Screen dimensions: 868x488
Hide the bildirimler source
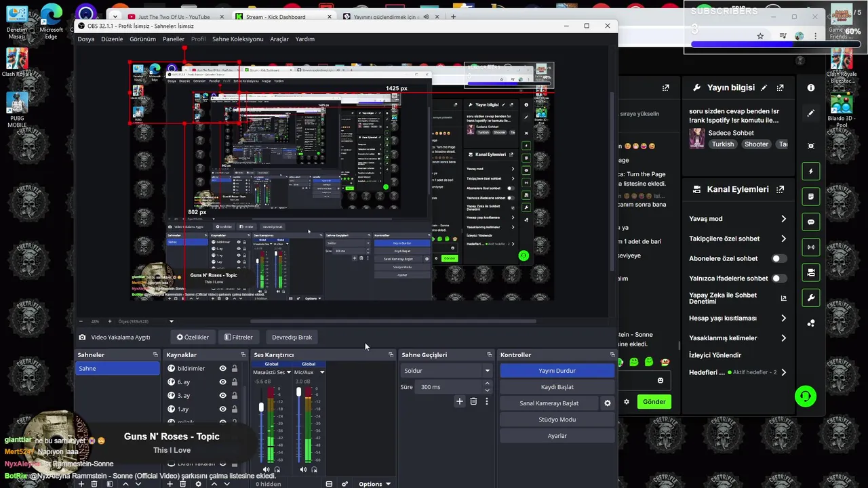[x=222, y=369]
